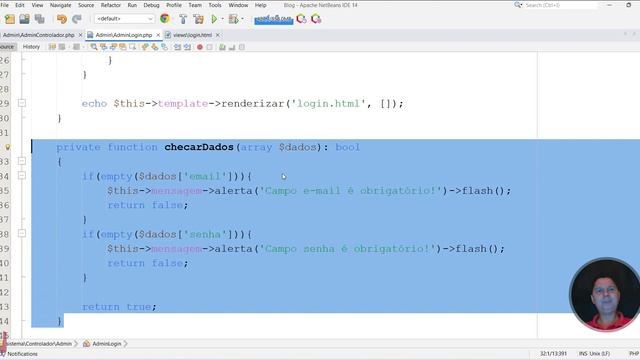Open Debug Project dropdown arrow
Image resolution: width=640 pixels, height=360 pixels.
pyautogui.click(x=242, y=19)
